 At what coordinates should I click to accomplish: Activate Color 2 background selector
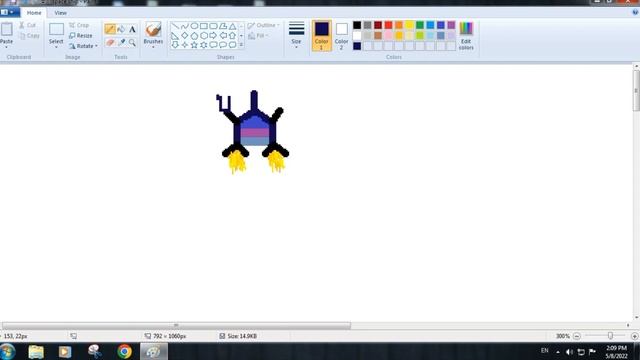tap(342, 36)
